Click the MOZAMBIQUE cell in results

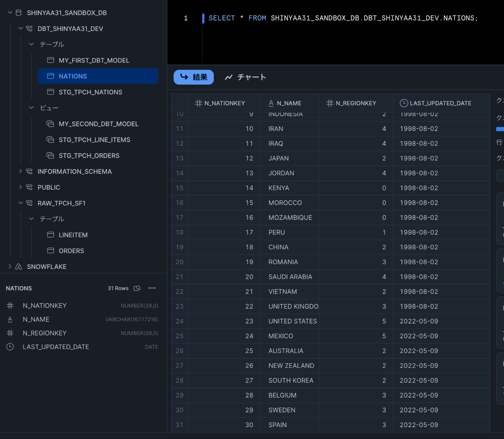[x=289, y=217]
